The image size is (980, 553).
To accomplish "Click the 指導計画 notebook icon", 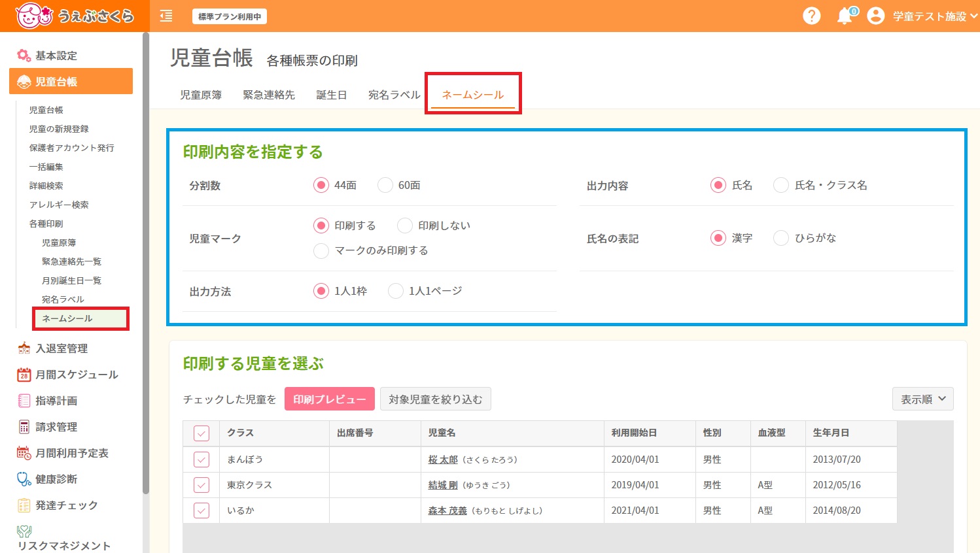I will coord(24,401).
